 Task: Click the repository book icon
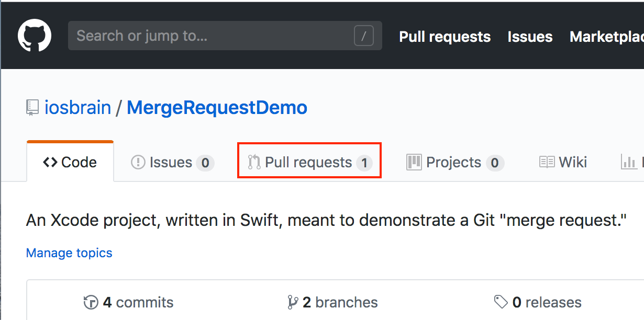(x=32, y=108)
